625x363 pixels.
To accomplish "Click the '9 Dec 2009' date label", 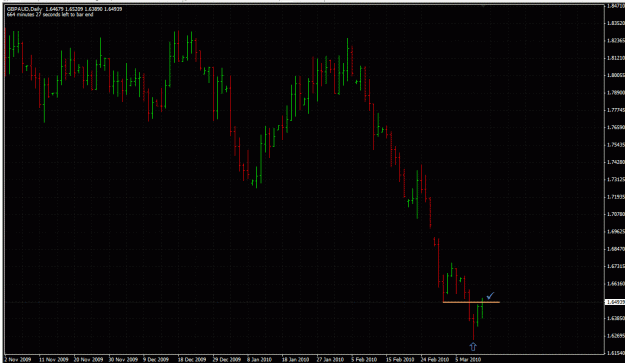I will pyautogui.click(x=156, y=359).
